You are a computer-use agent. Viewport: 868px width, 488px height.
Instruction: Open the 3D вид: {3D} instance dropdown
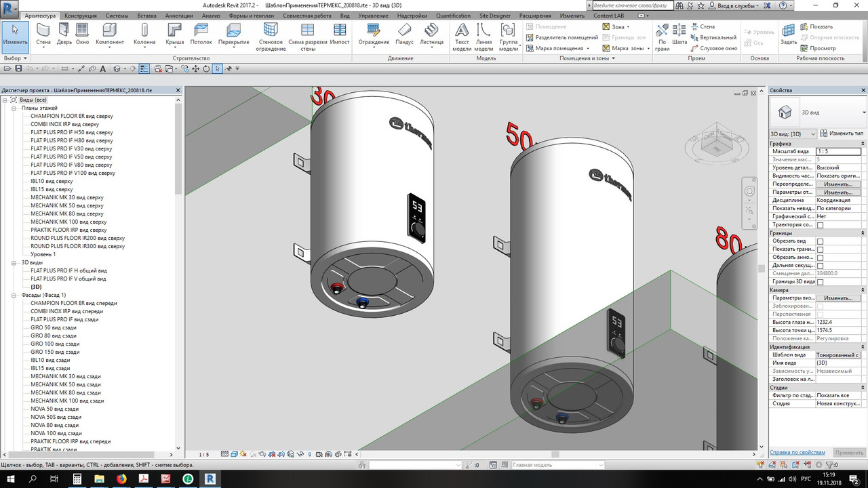(x=793, y=134)
